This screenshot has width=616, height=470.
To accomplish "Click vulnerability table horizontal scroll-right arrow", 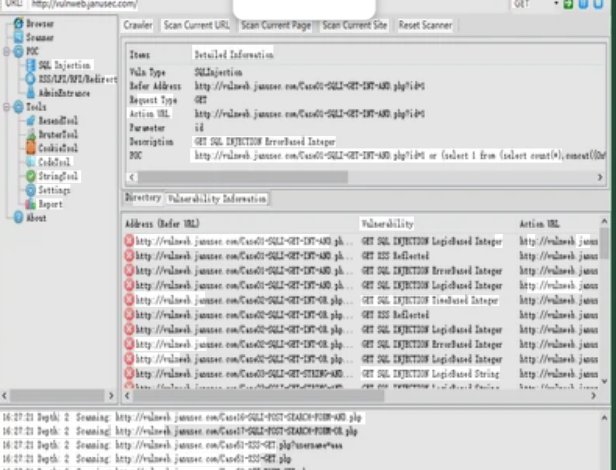I will tap(593, 396).
